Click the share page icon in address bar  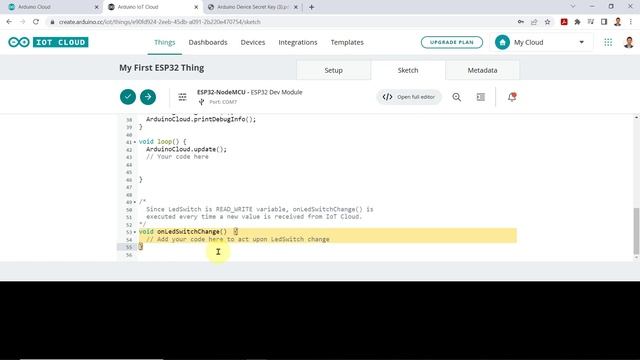click(534, 22)
